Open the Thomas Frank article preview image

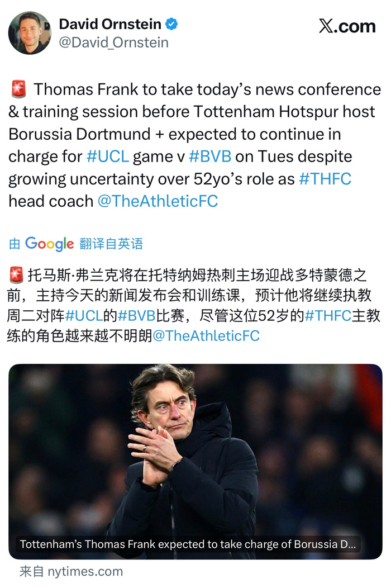coord(195,462)
